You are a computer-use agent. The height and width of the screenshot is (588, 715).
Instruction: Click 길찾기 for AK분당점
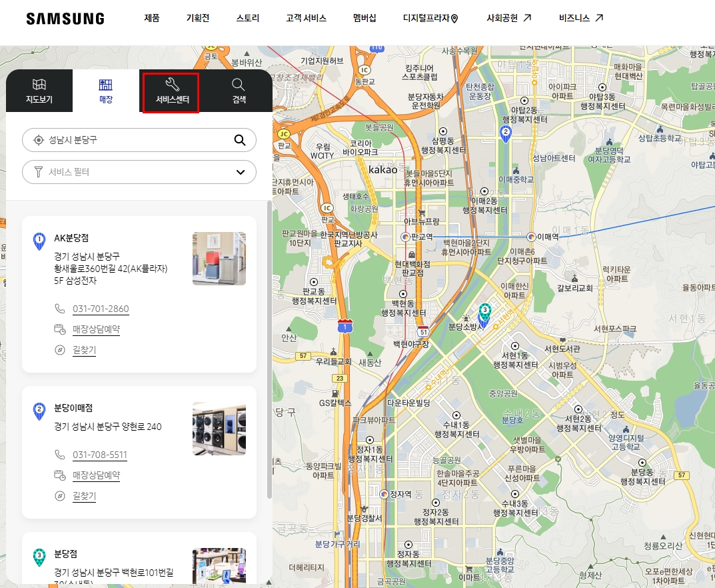[x=85, y=350]
